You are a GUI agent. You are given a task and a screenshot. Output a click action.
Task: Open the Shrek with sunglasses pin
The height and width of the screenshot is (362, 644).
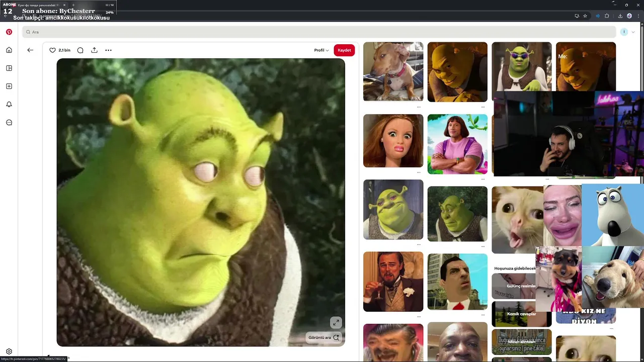coord(521,66)
